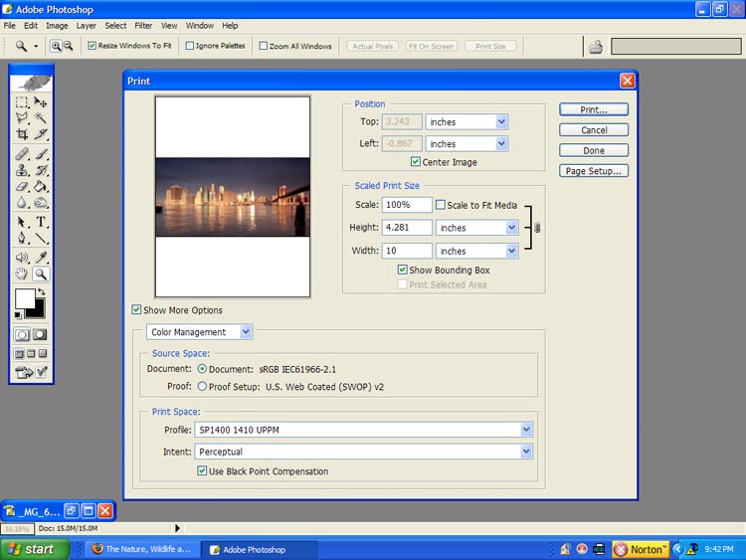This screenshot has width=746, height=560.
Task: Switch to Quick Mask mode
Action: click(40, 334)
